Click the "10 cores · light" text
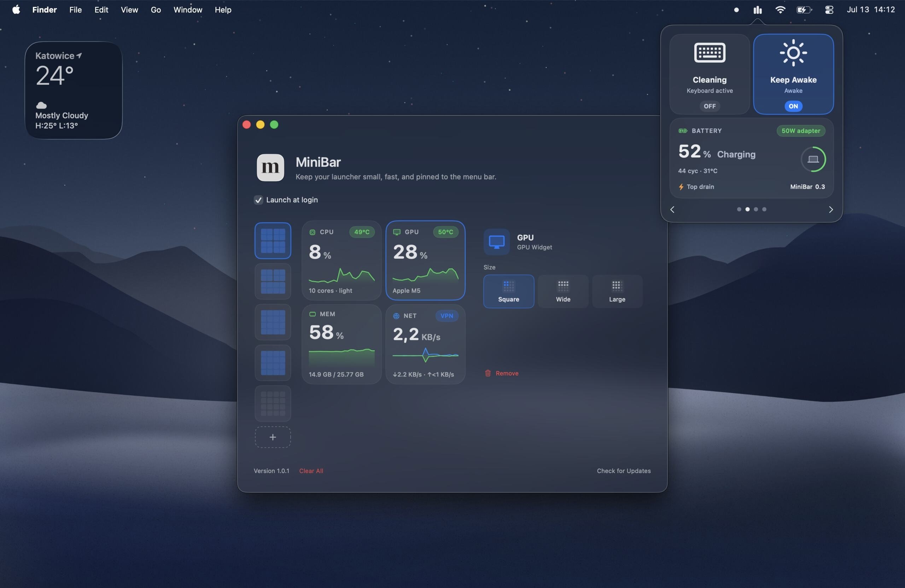 click(331, 291)
